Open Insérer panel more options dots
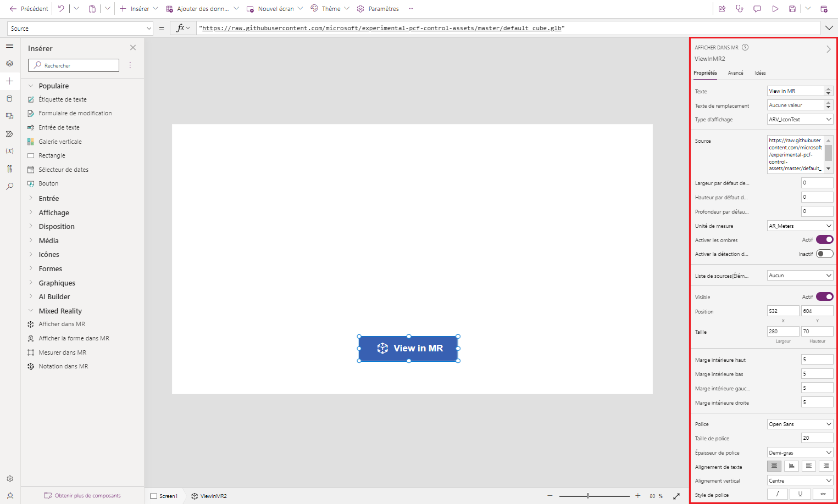The width and height of the screenshot is (838, 504). (130, 65)
